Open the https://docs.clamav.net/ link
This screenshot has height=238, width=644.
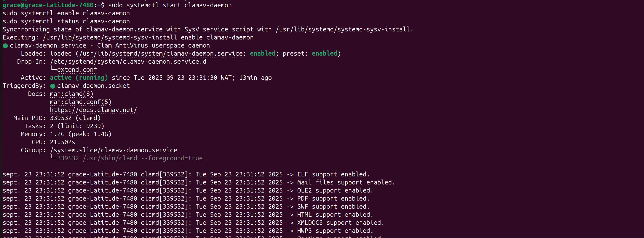click(93, 110)
